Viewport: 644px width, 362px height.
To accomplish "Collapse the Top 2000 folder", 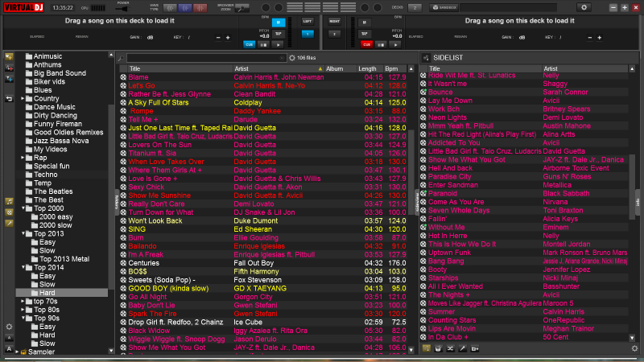I will point(23,208).
